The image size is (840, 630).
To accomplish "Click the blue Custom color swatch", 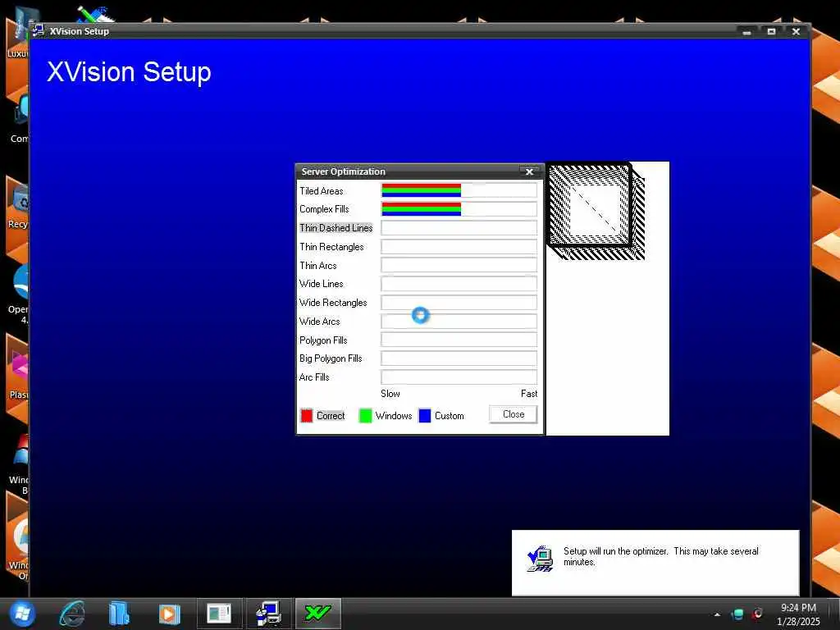I will 425,416.
